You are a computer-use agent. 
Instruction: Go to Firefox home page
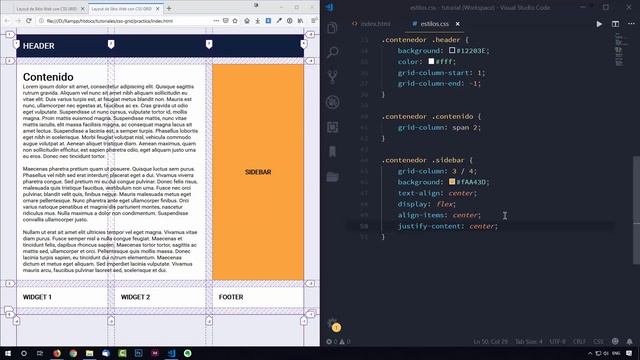247,21
